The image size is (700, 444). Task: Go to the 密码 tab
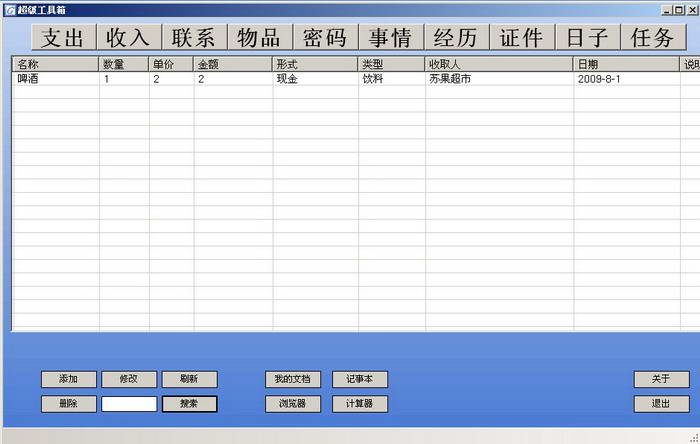click(x=325, y=37)
